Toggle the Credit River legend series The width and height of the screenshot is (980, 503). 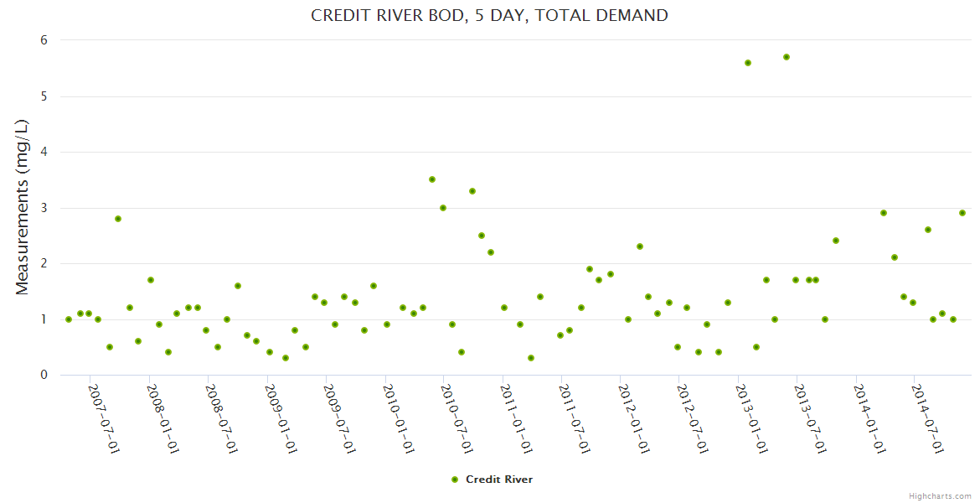pyautogui.click(x=498, y=480)
